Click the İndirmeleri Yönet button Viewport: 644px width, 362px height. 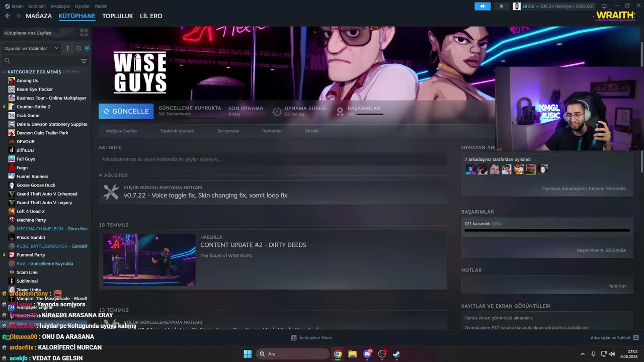[x=311, y=338]
